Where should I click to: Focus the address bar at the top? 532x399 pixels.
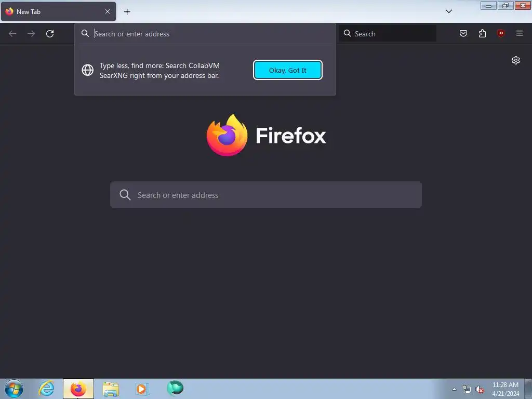click(x=205, y=34)
